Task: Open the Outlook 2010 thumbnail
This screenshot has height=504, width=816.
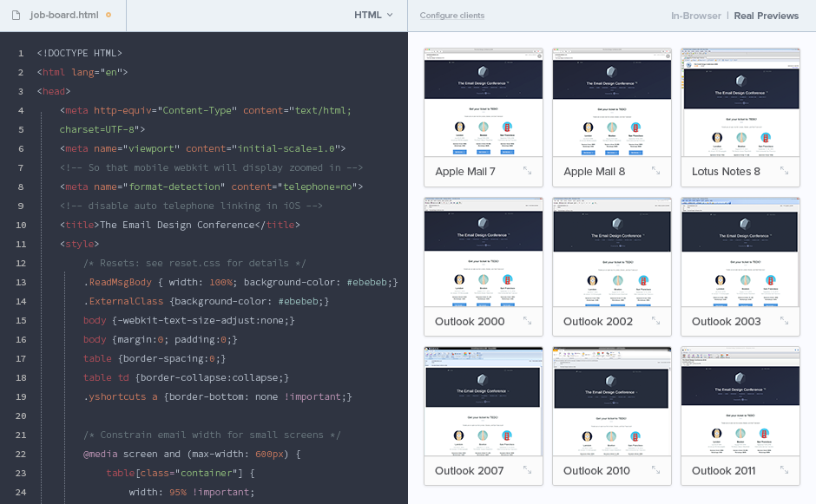Action: tap(612, 402)
